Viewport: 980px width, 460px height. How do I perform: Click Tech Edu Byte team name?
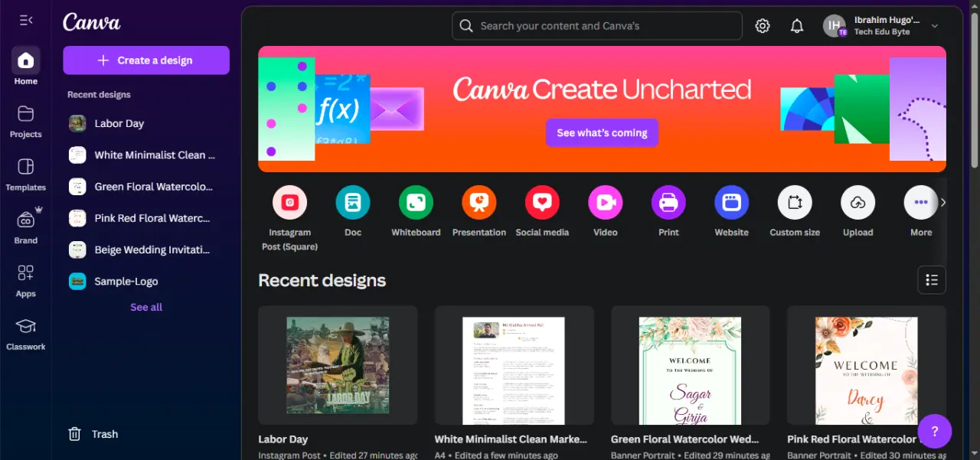click(x=882, y=32)
